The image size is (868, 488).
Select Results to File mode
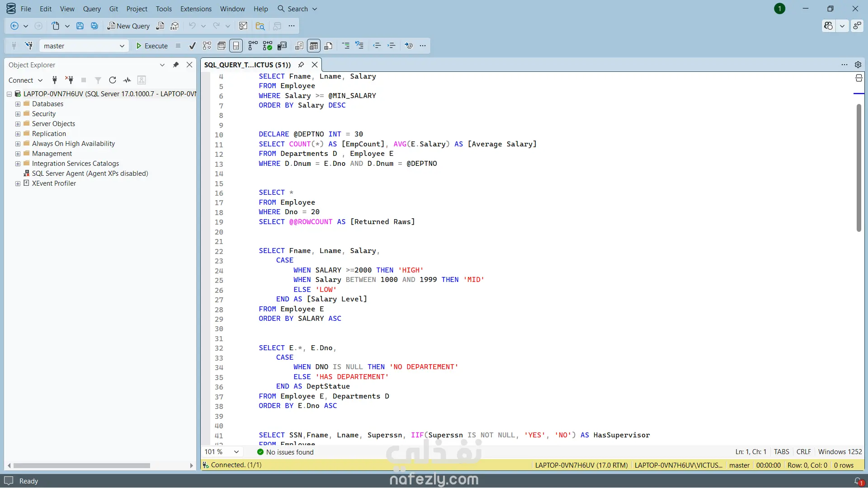(x=329, y=46)
